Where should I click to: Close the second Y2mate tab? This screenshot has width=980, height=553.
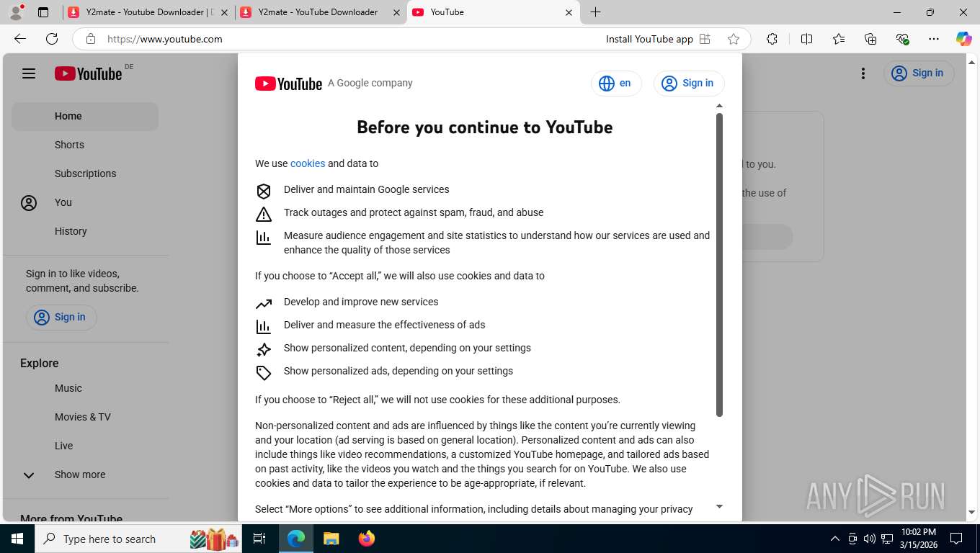[x=396, y=12]
